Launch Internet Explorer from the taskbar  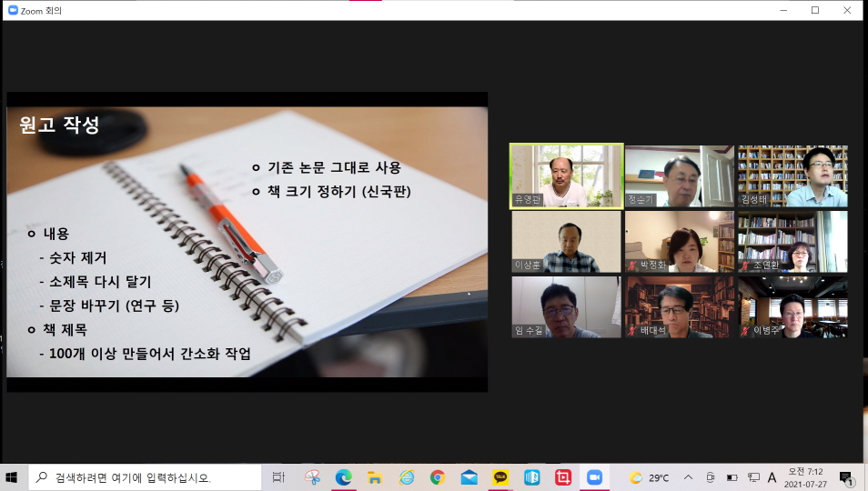406,477
